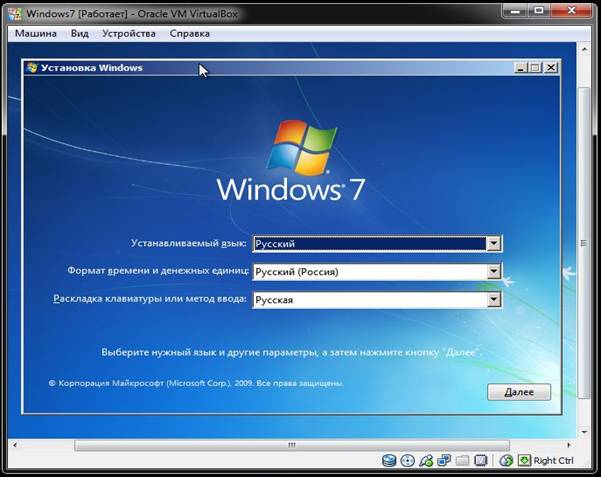
Task: Select the Русский installation language field
Action: pos(377,243)
